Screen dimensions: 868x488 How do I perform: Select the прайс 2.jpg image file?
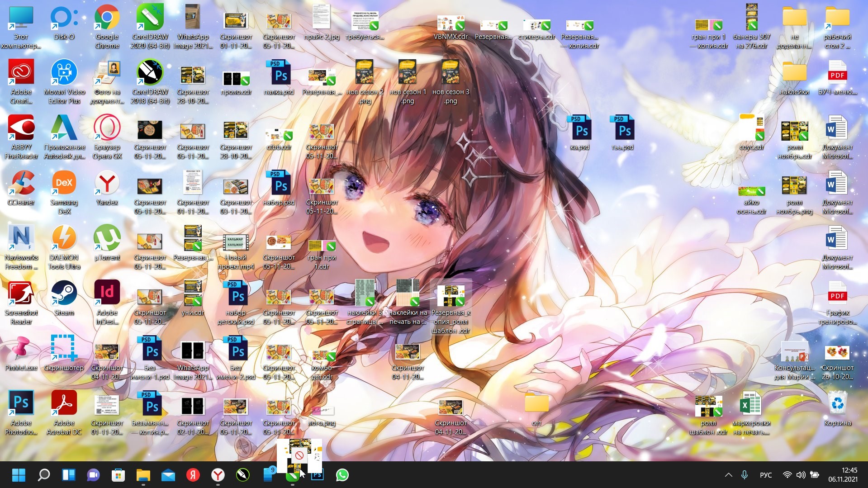(x=322, y=23)
